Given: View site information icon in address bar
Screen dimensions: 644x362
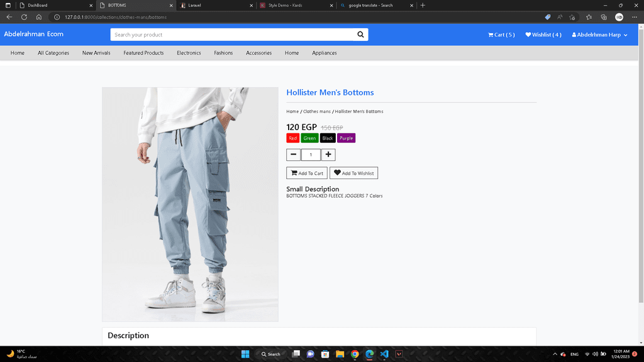Looking at the screenshot, I should pyautogui.click(x=57, y=17).
